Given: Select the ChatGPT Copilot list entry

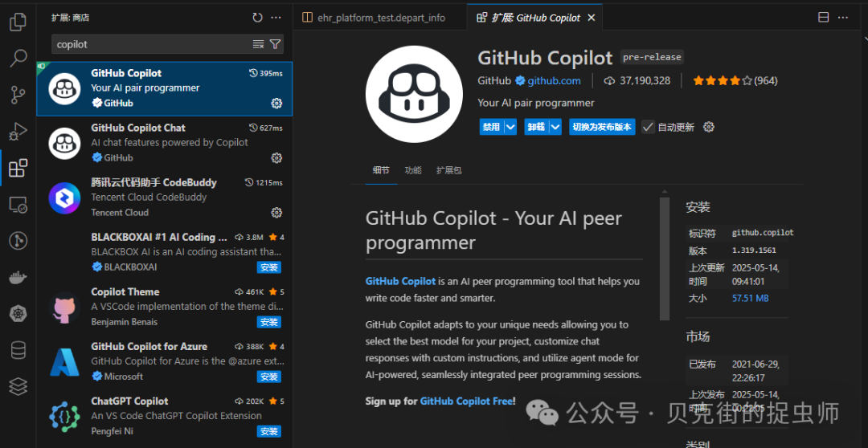Looking at the screenshot, I should (165, 417).
